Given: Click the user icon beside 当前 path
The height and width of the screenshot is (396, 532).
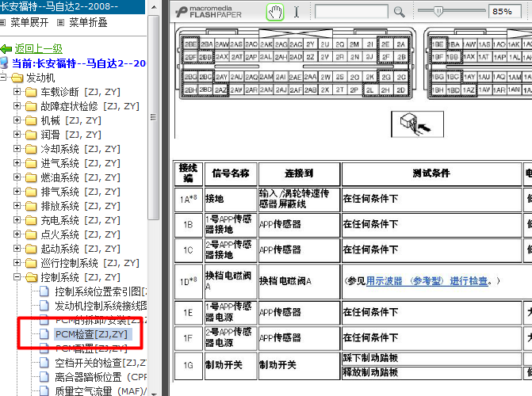Looking at the screenshot, I should point(4,63).
